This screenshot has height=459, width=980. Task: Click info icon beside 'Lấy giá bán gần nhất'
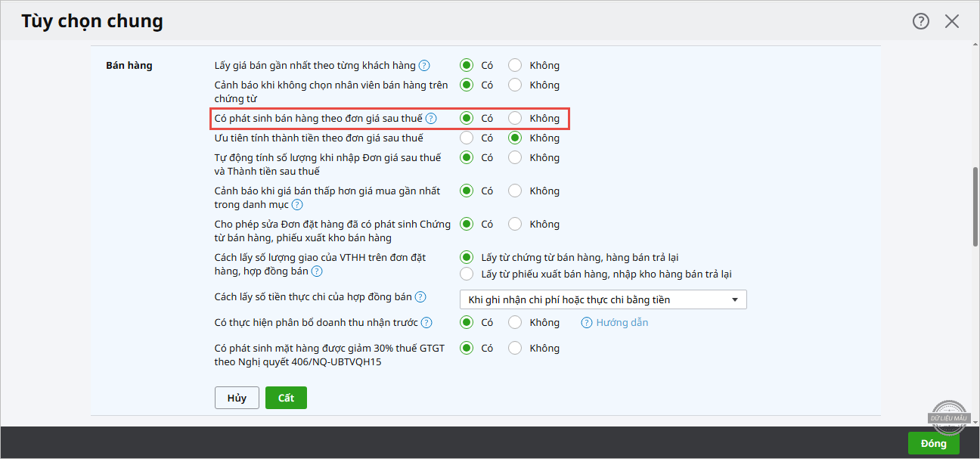coord(424,66)
